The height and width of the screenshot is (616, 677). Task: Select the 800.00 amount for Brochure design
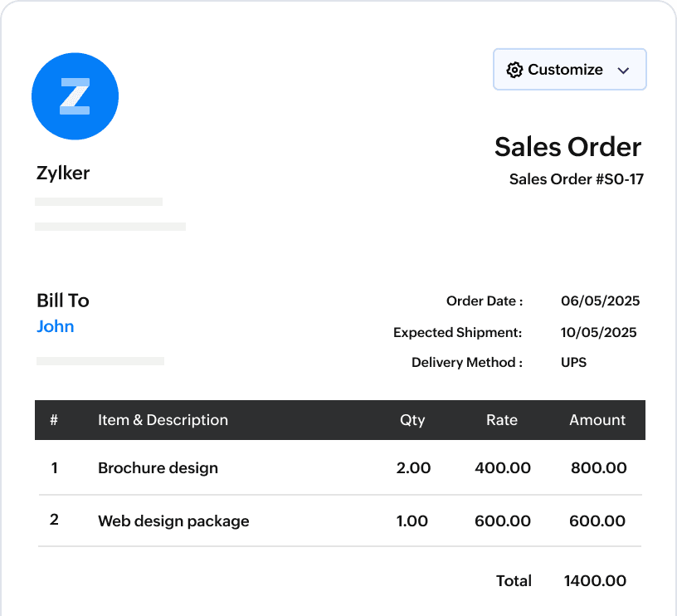598,468
